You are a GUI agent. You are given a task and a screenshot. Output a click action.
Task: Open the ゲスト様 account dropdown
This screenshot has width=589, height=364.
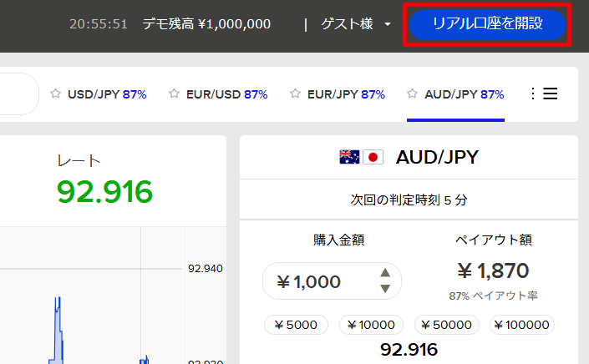[356, 24]
